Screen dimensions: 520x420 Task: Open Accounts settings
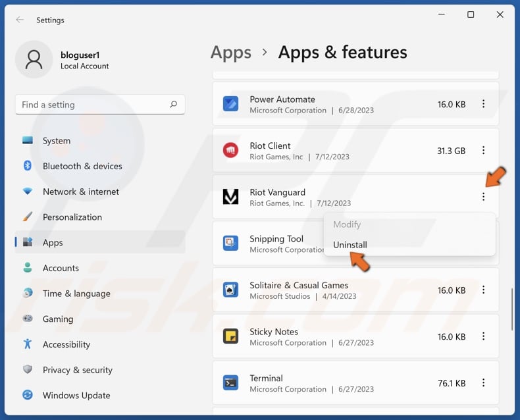point(61,268)
